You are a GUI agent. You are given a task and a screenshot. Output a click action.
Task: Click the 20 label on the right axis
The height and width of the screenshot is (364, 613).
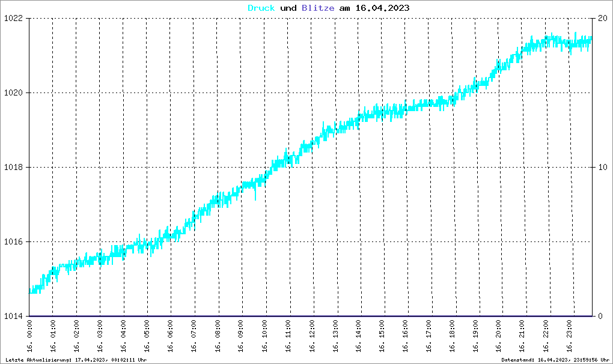pyautogui.click(x=603, y=19)
